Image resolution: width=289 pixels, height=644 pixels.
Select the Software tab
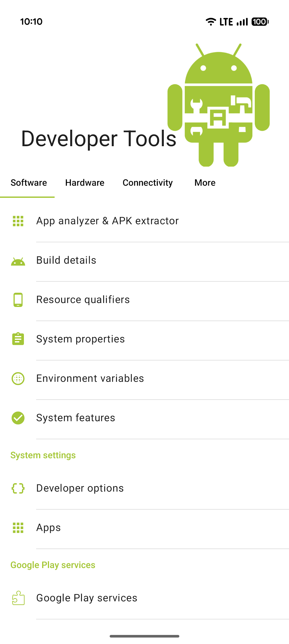click(x=29, y=183)
